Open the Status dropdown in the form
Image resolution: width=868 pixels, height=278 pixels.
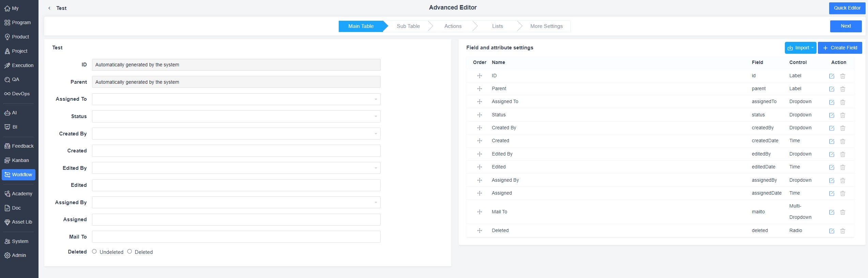(x=236, y=116)
